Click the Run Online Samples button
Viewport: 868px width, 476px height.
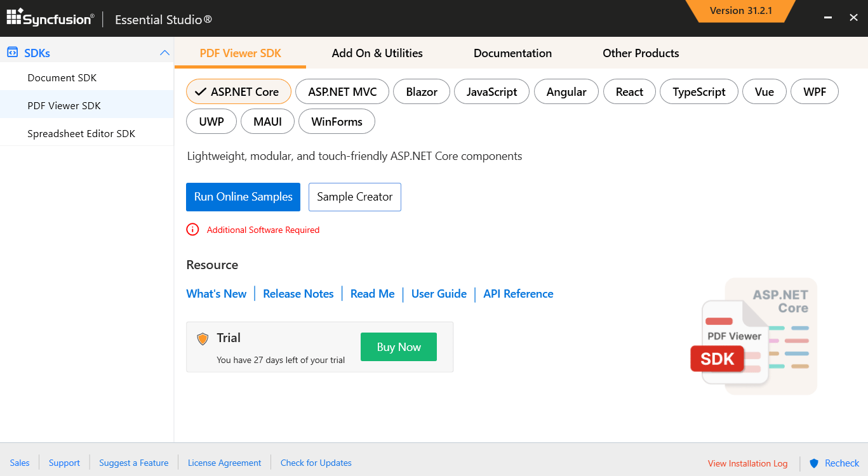tap(243, 197)
